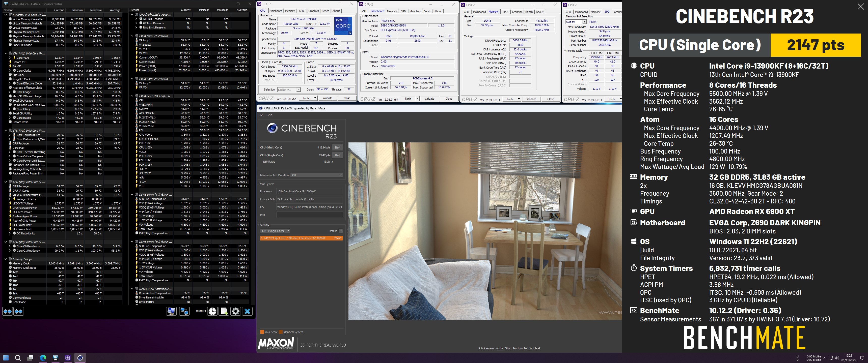Image resolution: width=868 pixels, height=363 pixels.
Task: Click HWiNFO collapse columns arrows icon
Action: pyautogui.click(x=18, y=312)
